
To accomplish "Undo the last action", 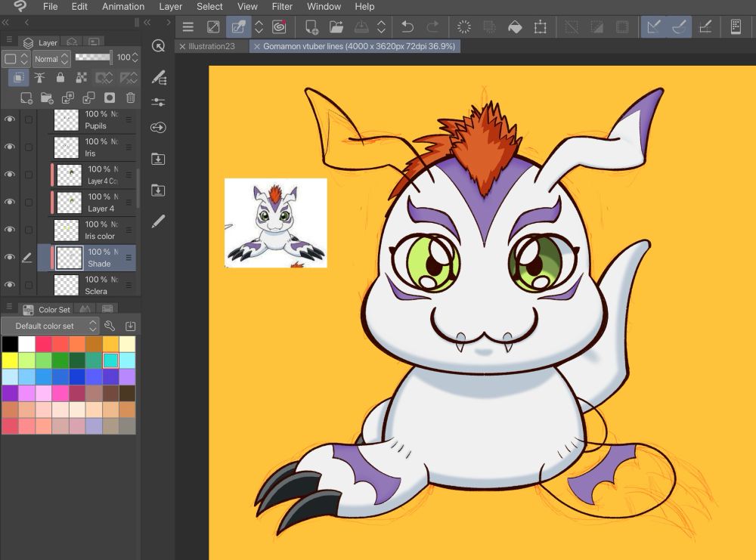I will 407,27.
